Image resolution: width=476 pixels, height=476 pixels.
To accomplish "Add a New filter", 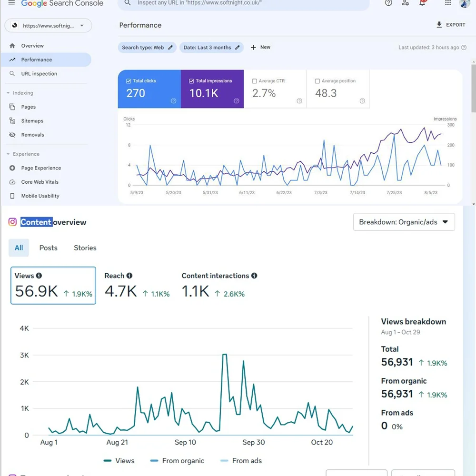I will click(x=260, y=48).
